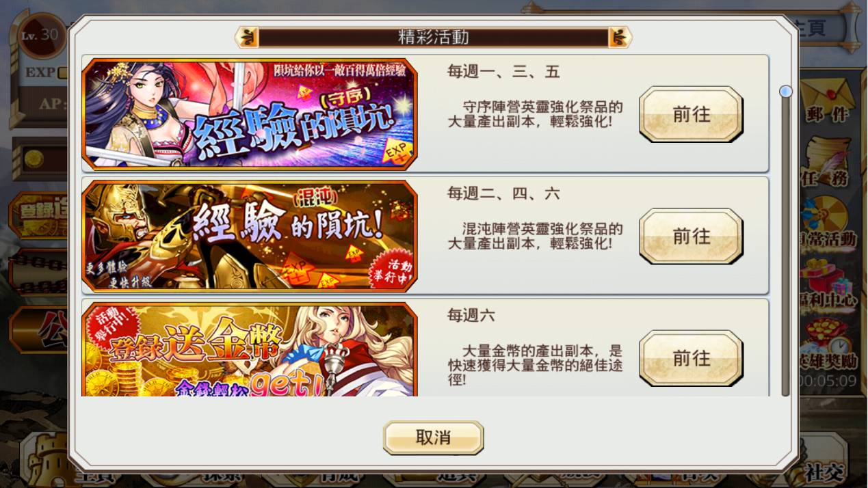
Task: Open the 福利中心 gift box icon
Action: pyautogui.click(x=828, y=282)
